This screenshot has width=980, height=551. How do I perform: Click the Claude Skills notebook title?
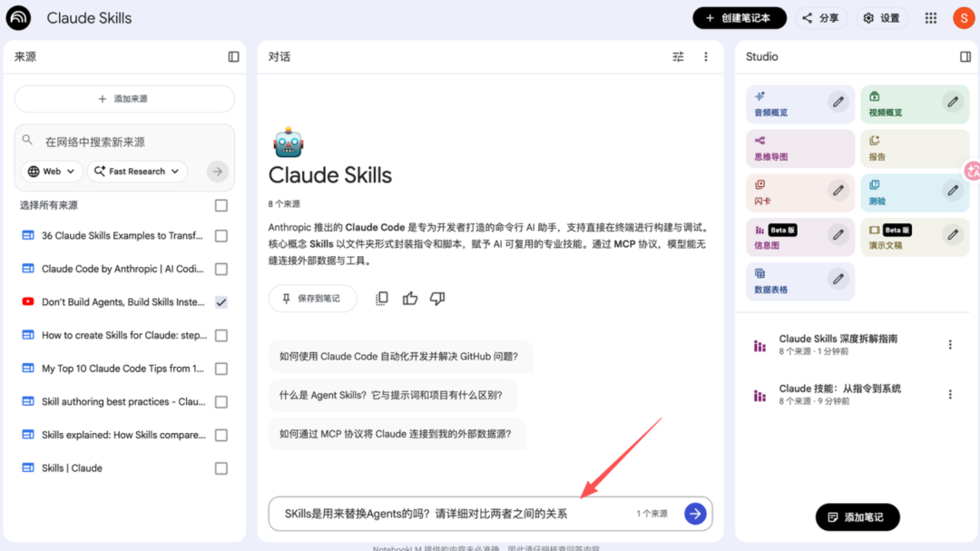(89, 18)
